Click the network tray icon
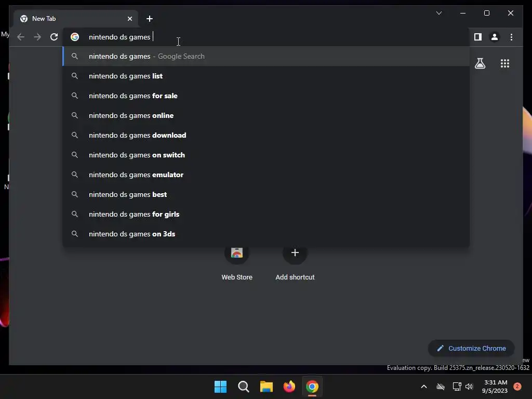This screenshot has height=399, width=532. [457, 387]
